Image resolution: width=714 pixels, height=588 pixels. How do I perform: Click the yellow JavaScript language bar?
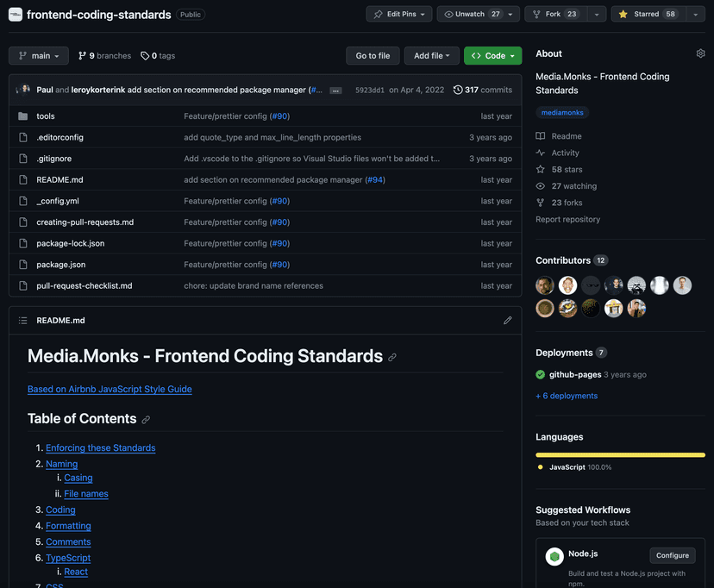point(619,454)
